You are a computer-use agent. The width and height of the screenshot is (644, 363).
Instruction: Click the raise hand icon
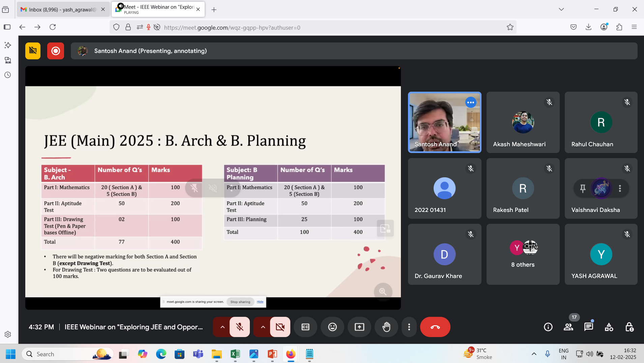click(x=386, y=327)
